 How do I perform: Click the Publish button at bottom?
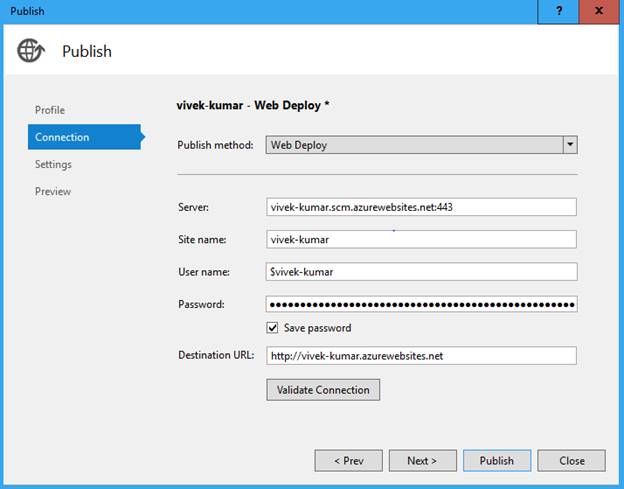pos(497,461)
